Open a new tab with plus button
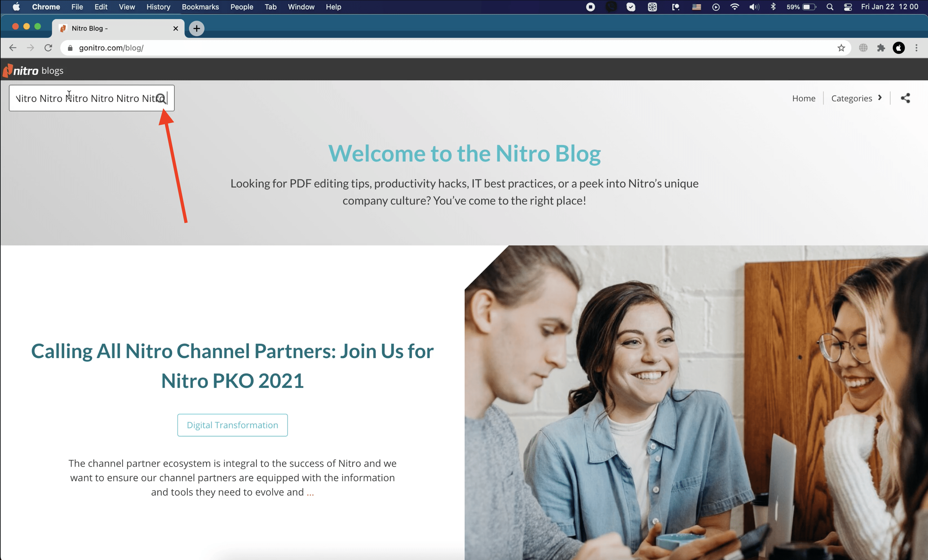 [x=197, y=28]
